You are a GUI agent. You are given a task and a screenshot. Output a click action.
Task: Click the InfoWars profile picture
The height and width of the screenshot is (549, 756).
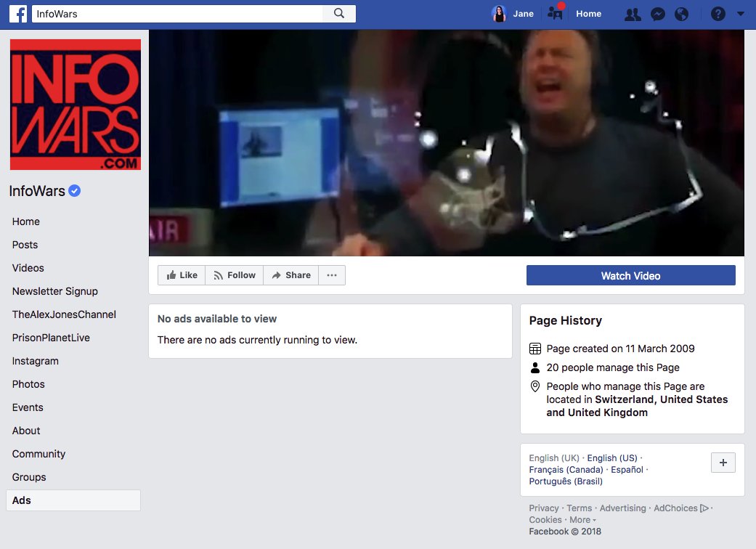click(x=76, y=105)
